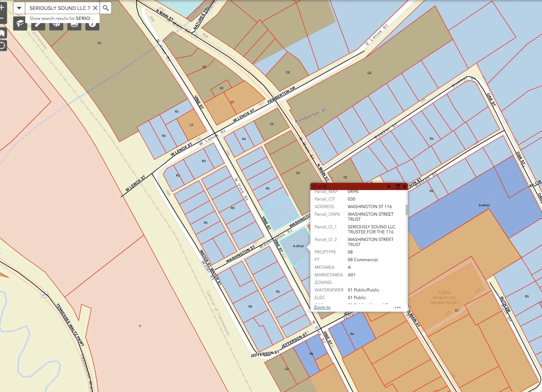542x392 pixels.
Task: Click the find my location button
Action: click(x=2, y=46)
